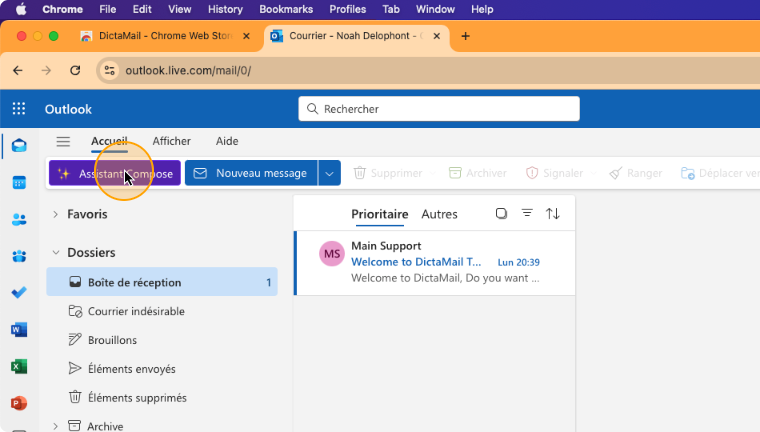Open the Signaler dropdown arrow
The width and height of the screenshot is (760, 432).
pos(593,173)
